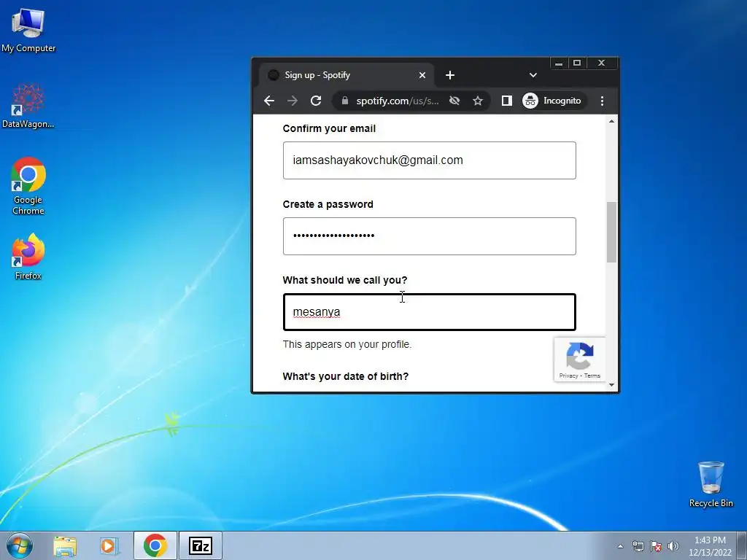Click the volume speaker tray icon
This screenshot has width=747, height=560.
[673, 546]
